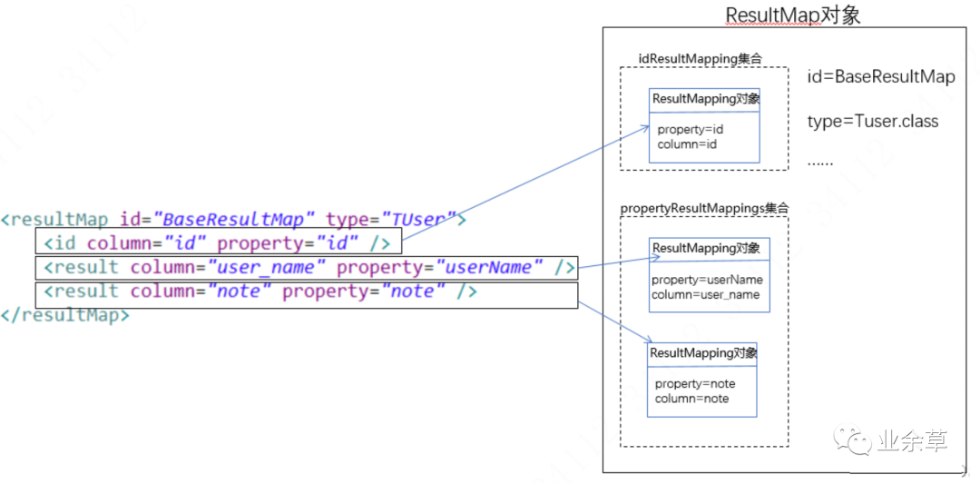Click the propertyResultMappings集合 label
Image resolution: width=980 pixels, height=484 pixels.
(704, 208)
